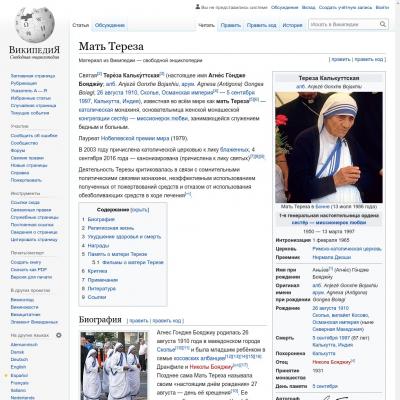Switch to the История tab
The width and height of the screenshot is (400, 400).
(x=292, y=25)
